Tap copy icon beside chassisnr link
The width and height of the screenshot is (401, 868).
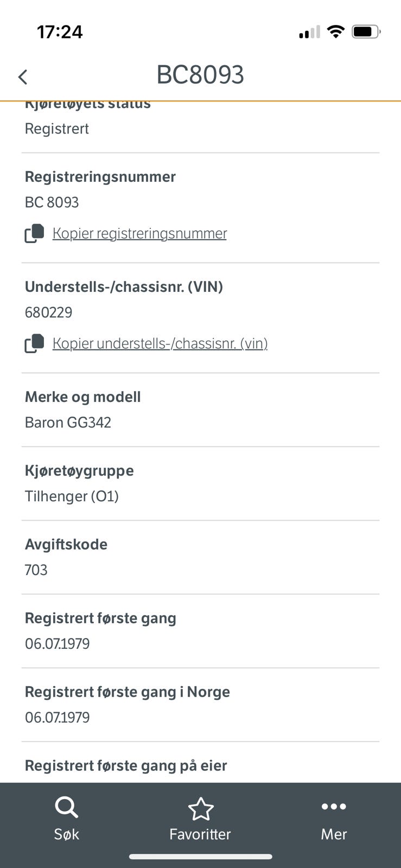point(35,343)
